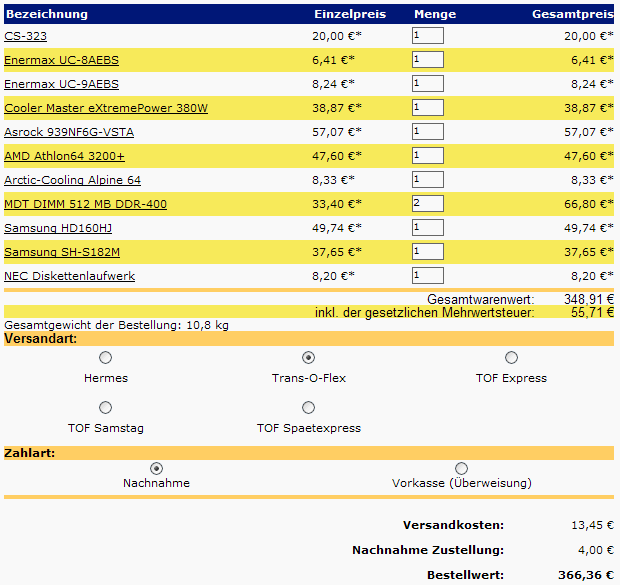Click quantity field for NEC Diskettenlaufwerk
620x585 pixels.
[428, 276]
